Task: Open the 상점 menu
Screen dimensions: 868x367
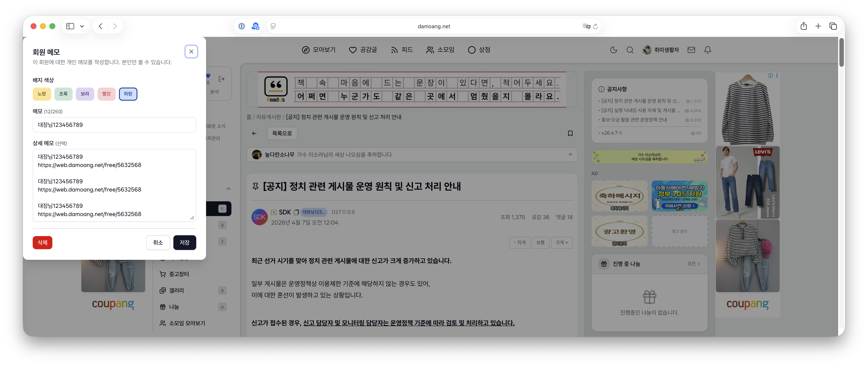Action: [x=479, y=50]
